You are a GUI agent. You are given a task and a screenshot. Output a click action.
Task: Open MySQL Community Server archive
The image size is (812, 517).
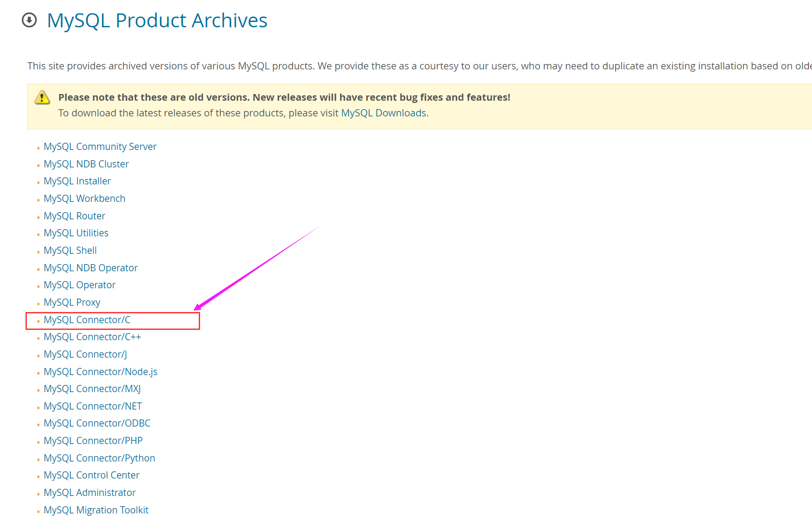tap(100, 146)
